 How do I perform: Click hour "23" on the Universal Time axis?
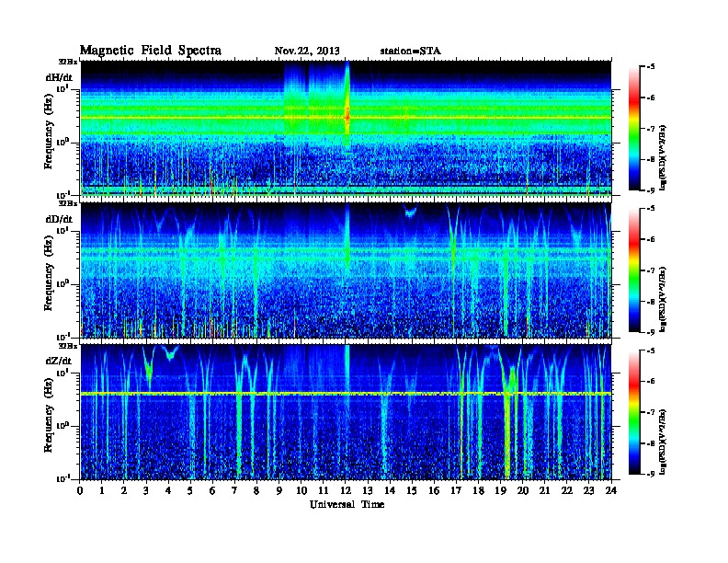pyautogui.click(x=588, y=491)
